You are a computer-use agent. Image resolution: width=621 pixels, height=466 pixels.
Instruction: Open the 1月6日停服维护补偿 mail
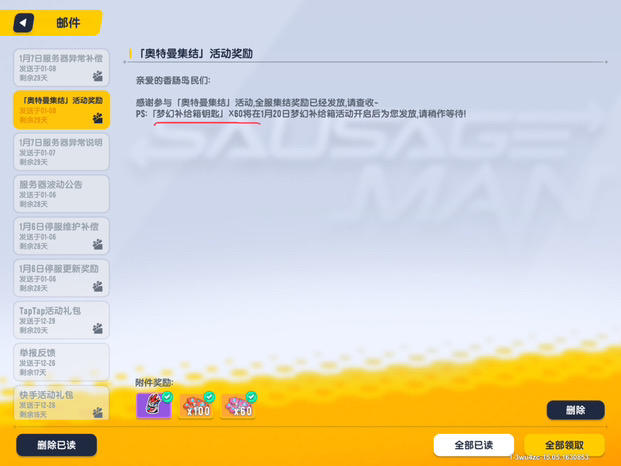(61, 236)
